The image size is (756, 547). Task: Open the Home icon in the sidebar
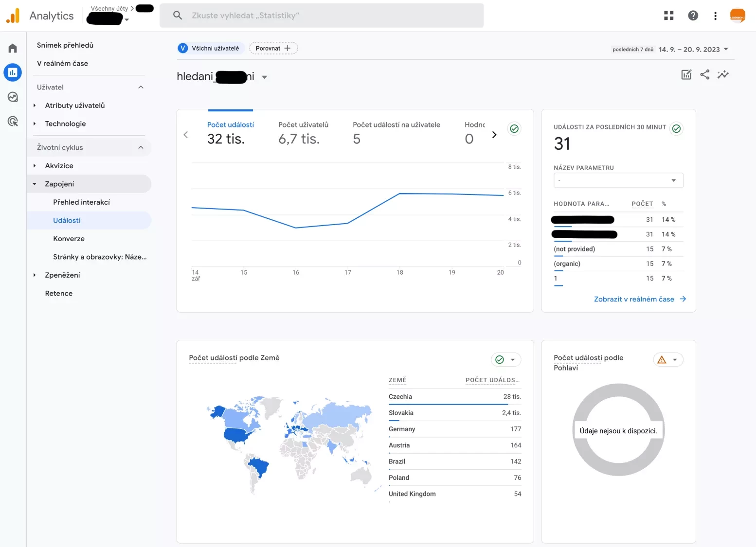pos(13,48)
